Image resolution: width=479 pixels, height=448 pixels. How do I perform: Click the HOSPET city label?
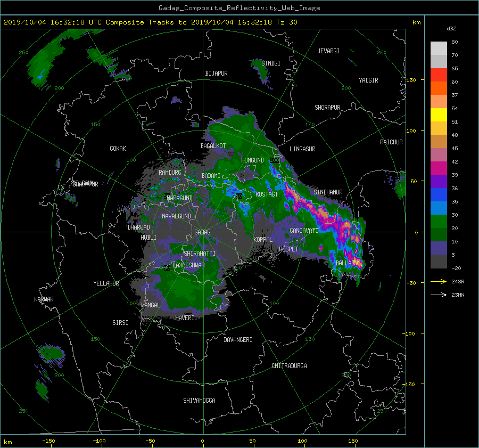point(288,249)
